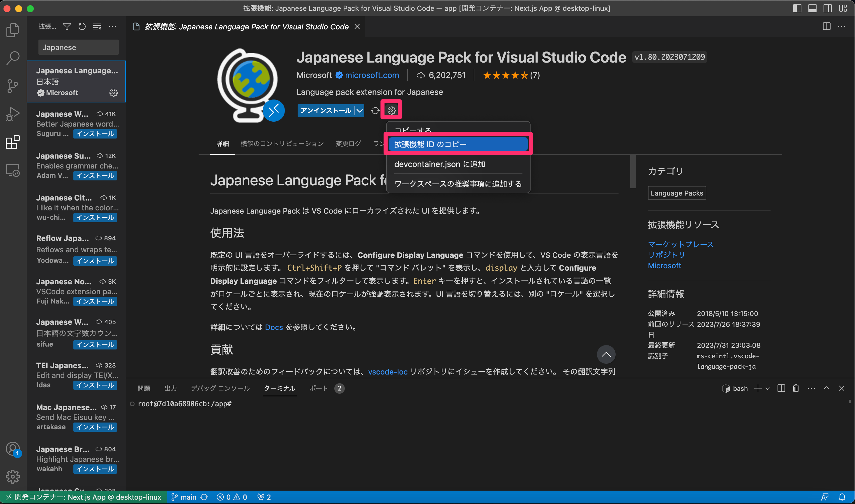Delete the bash terminal with the trash icon

point(796,388)
